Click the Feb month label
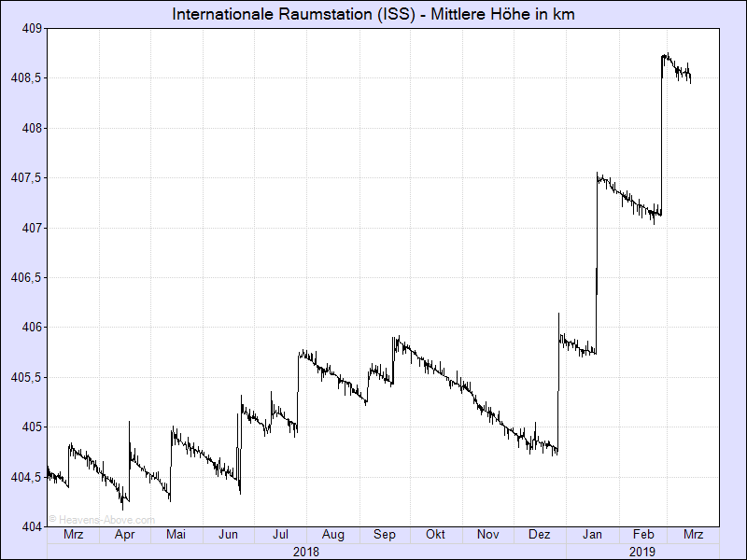 tap(642, 535)
